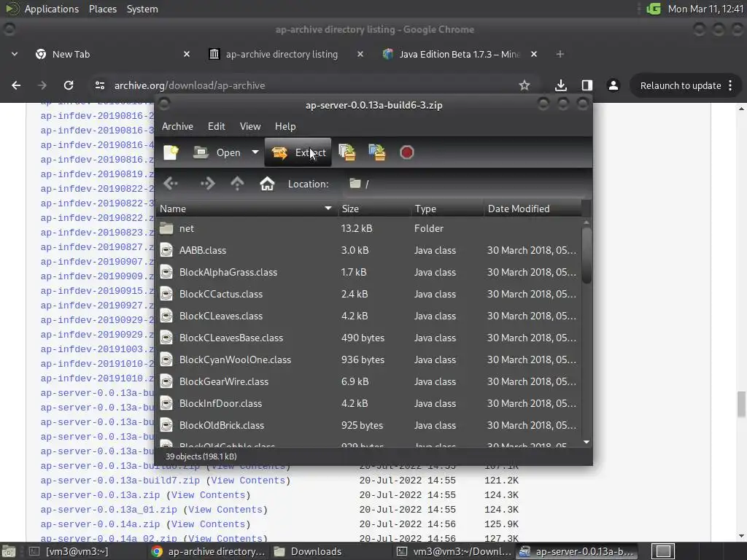
Task: Add a folder to archive icon
Action: coord(377,152)
